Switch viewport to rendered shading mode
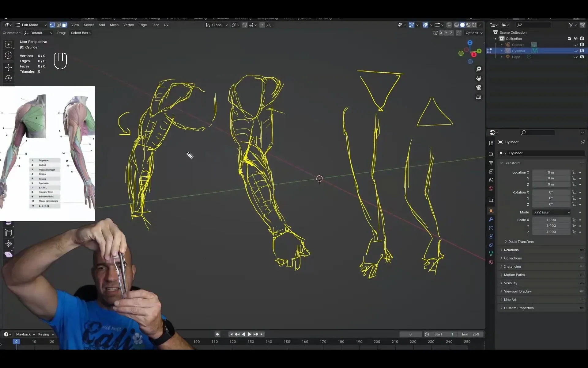This screenshot has width=588, height=368. pyautogui.click(x=474, y=25)
